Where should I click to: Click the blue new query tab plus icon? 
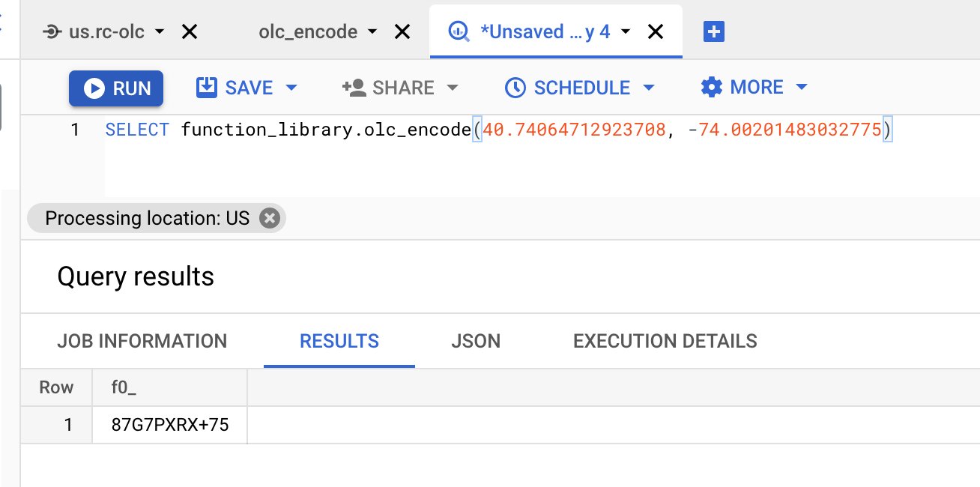click(713, 32)
